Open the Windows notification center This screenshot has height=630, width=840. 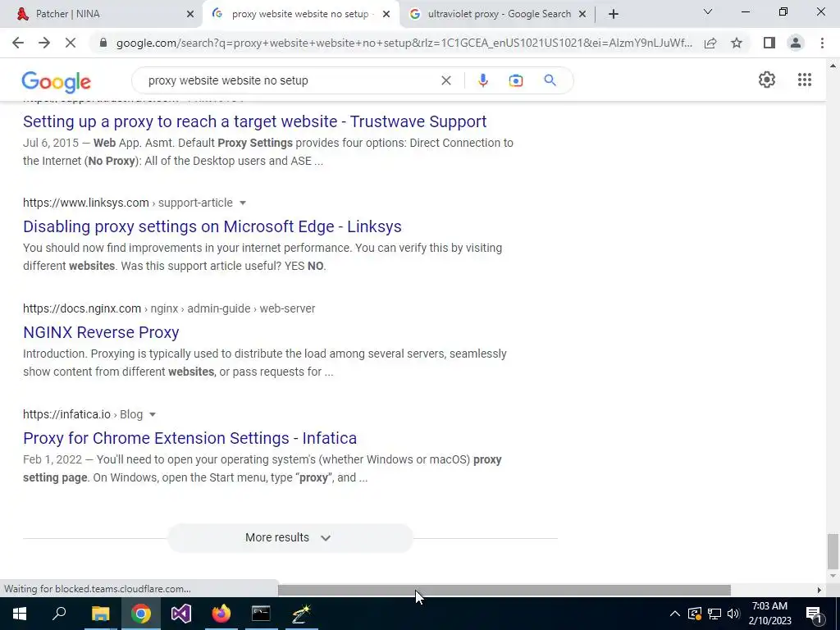(814, 614)
